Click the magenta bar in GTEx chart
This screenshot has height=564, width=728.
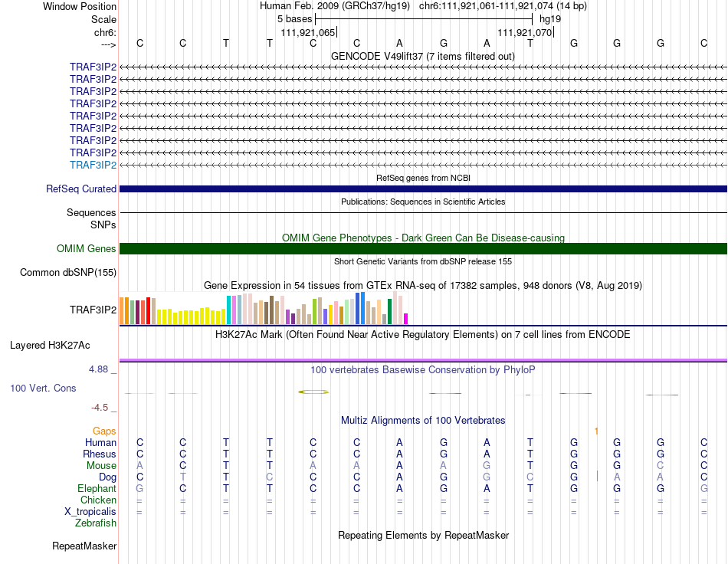(406, 319)
